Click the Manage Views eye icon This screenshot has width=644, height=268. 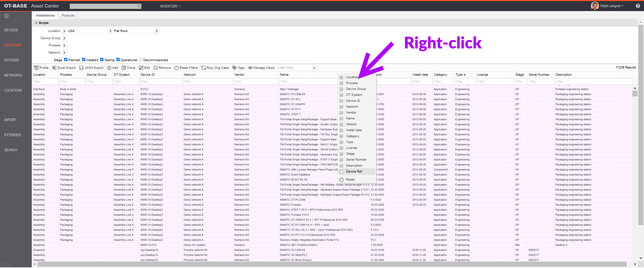(250, 68)
